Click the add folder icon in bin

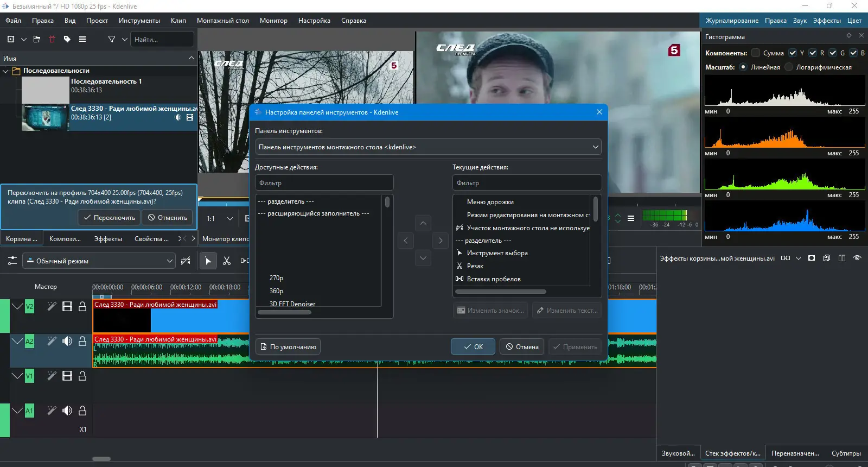tap(37, 39)
